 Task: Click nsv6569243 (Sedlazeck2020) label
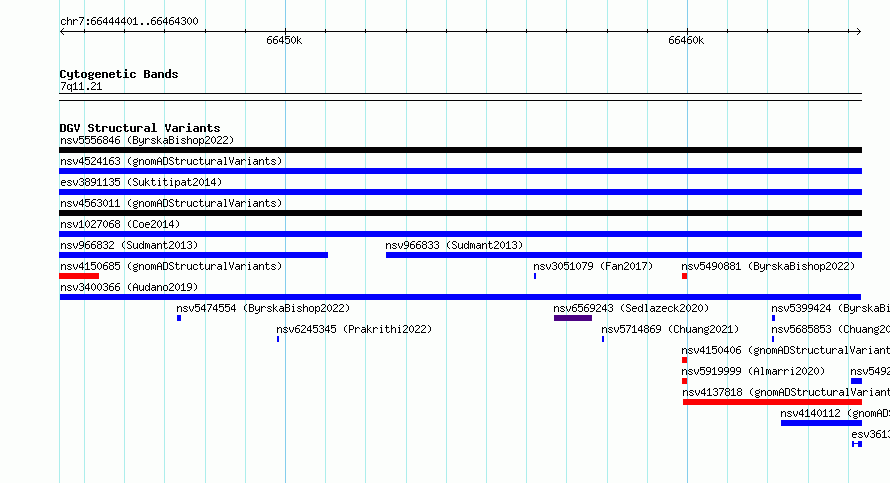(631, 308)
